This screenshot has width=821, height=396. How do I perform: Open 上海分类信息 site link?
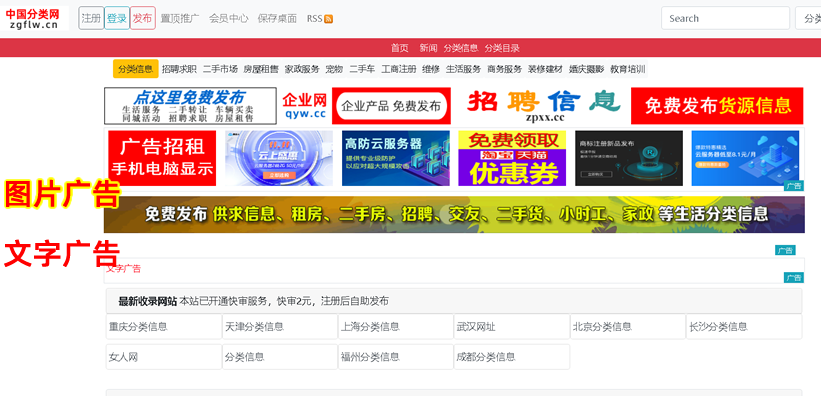point(370,327)
